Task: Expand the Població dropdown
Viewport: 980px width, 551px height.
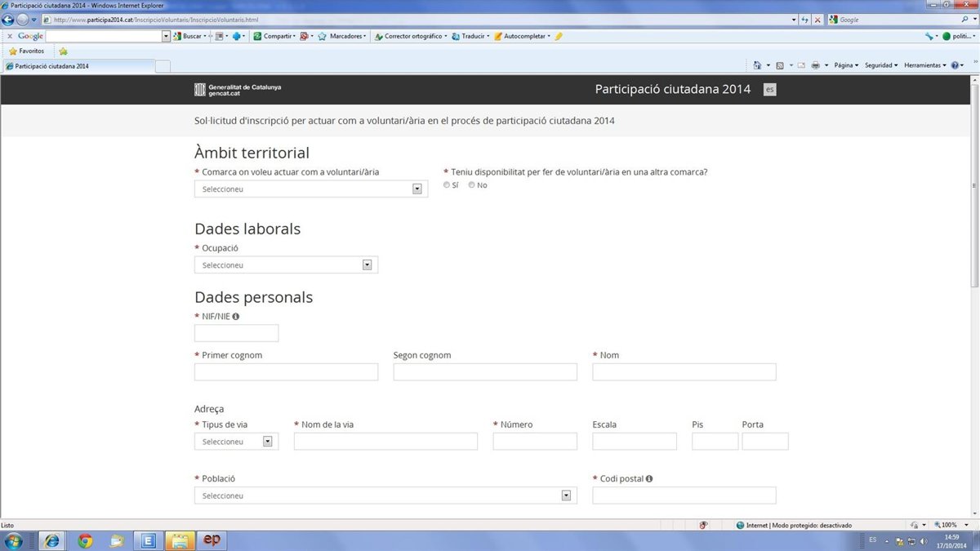Action: click(x=566, y=495)
